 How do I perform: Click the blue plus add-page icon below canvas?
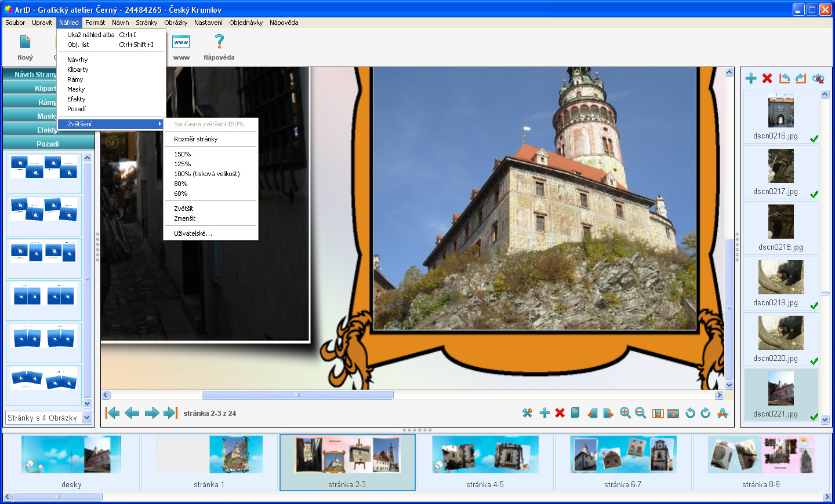point(544,413)
